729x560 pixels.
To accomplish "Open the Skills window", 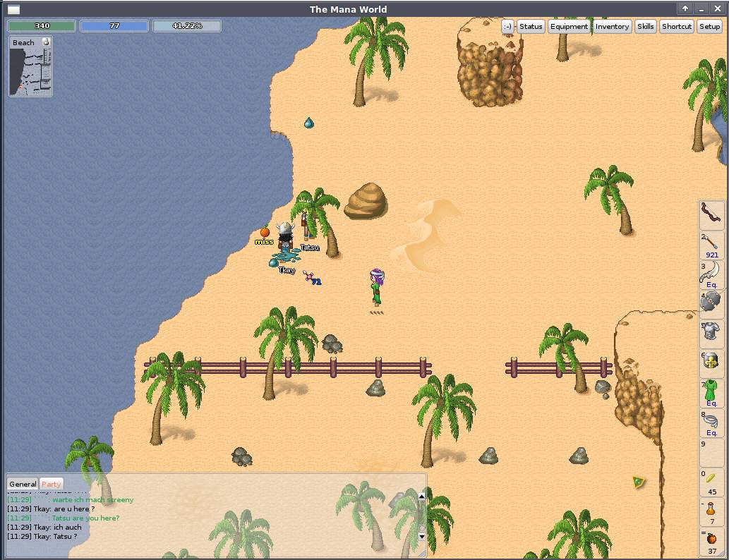I will [x=645, y=27].
